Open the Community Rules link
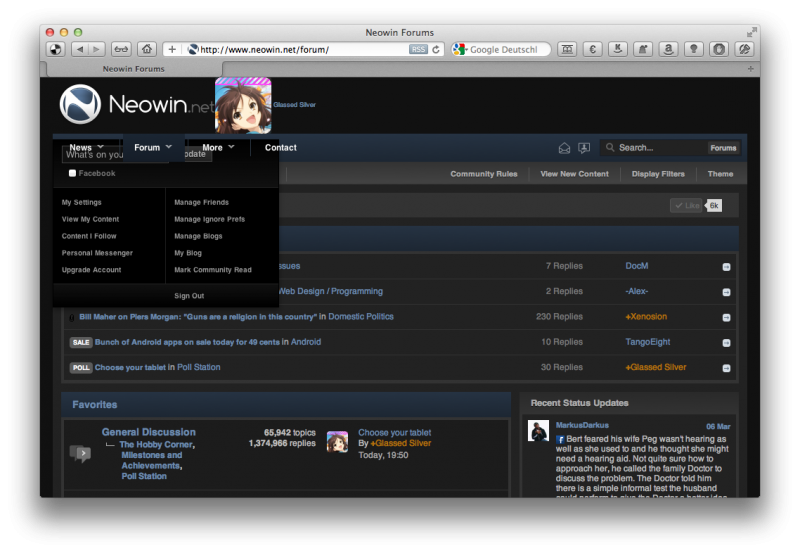The image size is (800, 553). (484, 174)
